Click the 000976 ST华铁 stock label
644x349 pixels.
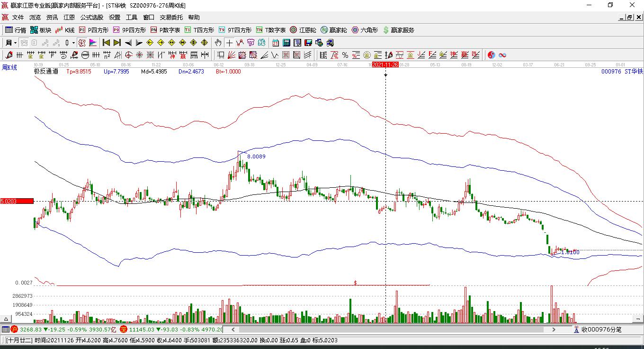coord(622,72)
